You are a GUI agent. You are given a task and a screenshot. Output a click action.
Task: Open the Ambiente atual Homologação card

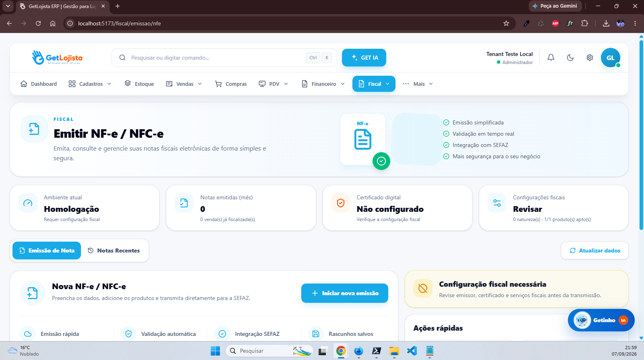point(85,208)
